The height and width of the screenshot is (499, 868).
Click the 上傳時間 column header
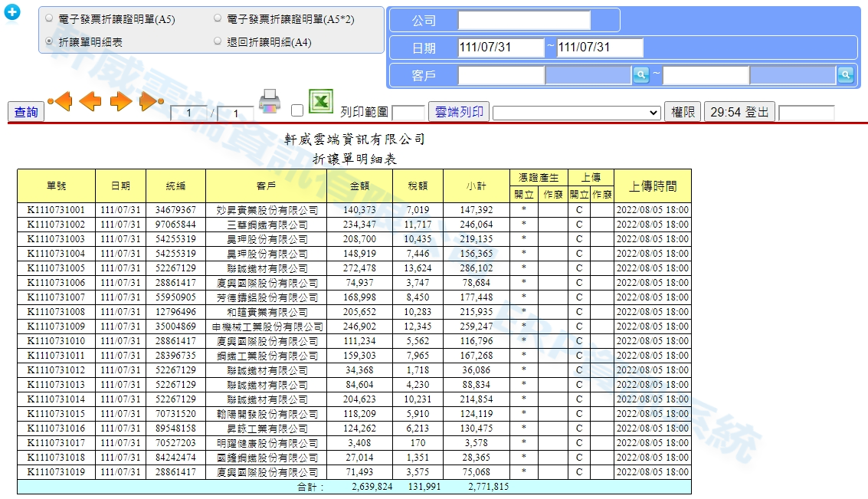653,185
